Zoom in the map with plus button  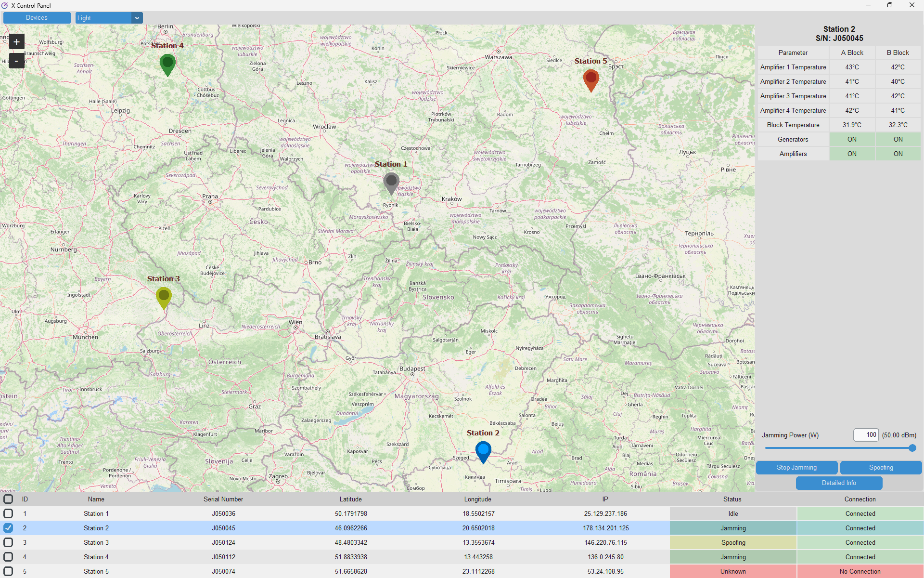(x=17, y=42)
